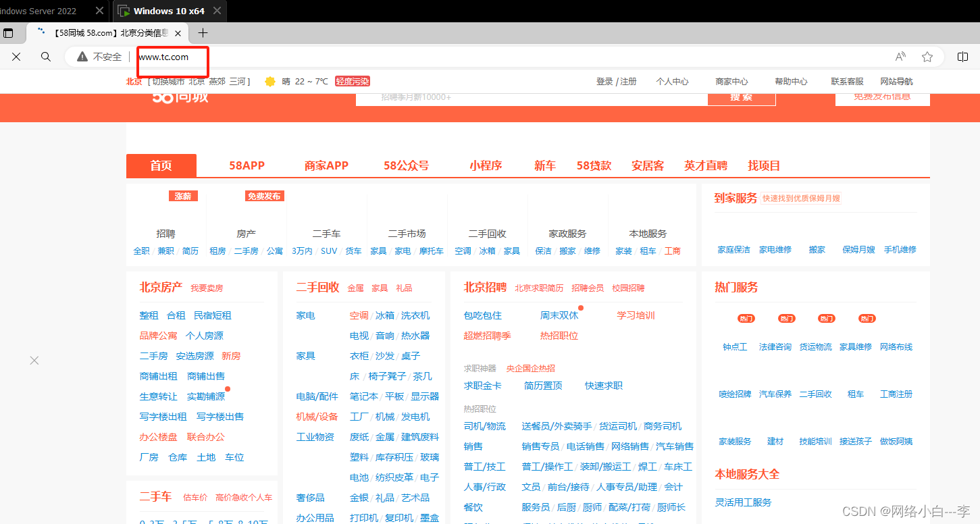
Task: Switch to the Windows 10 x64 VM tab
Action: click(169, 11)
